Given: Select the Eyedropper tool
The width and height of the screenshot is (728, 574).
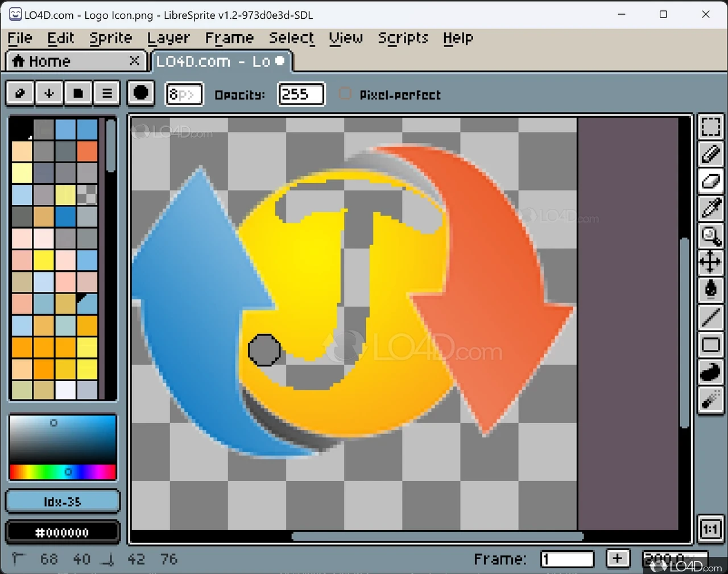Looking at the screenshot, I should [x=710, y=208].
